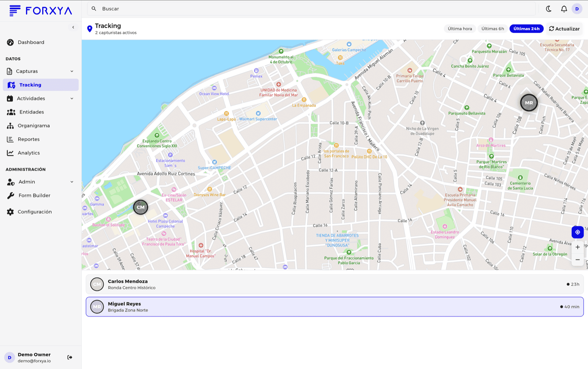Collapse the sidebar with chevron
The height and width of the screenshot is (369, 588).
pos(73,27)
